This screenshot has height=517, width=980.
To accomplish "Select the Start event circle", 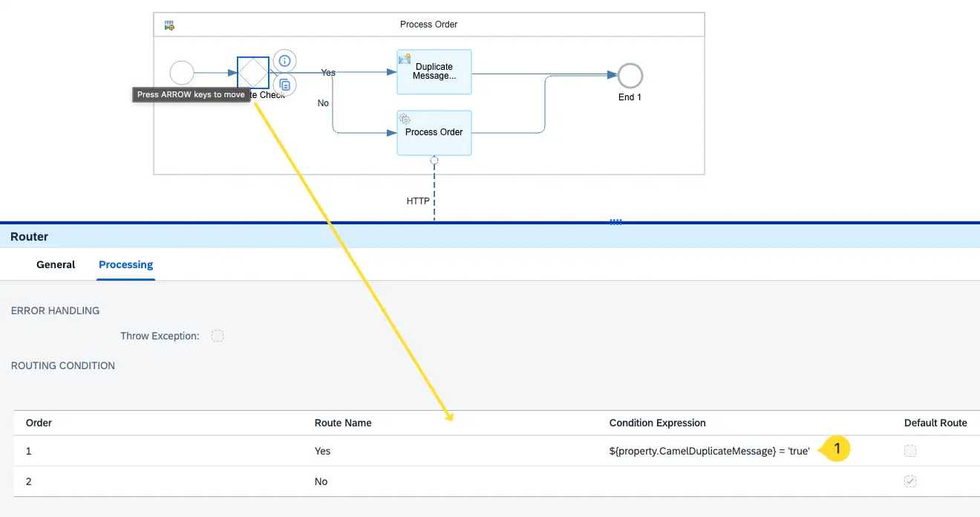I will (182, 73).
